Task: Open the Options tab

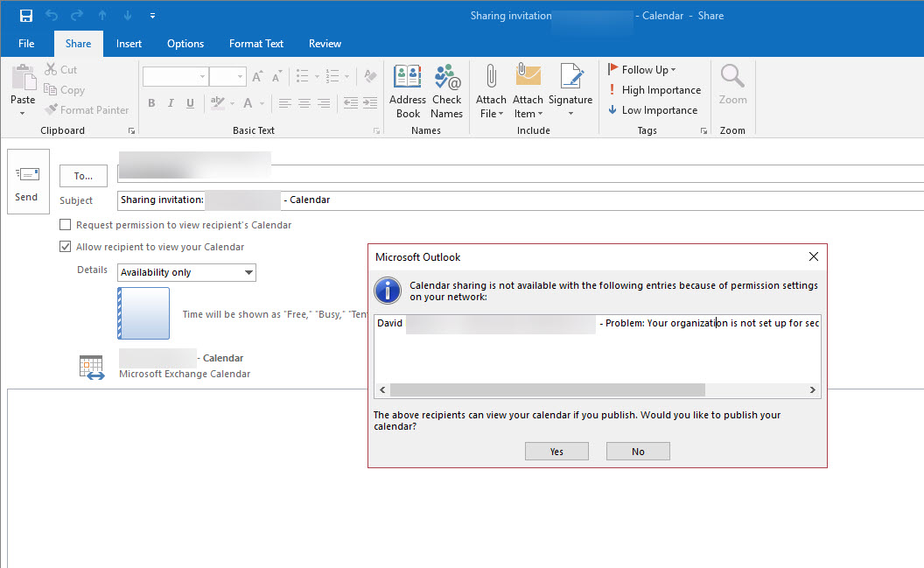Action: tap(185, 44)
